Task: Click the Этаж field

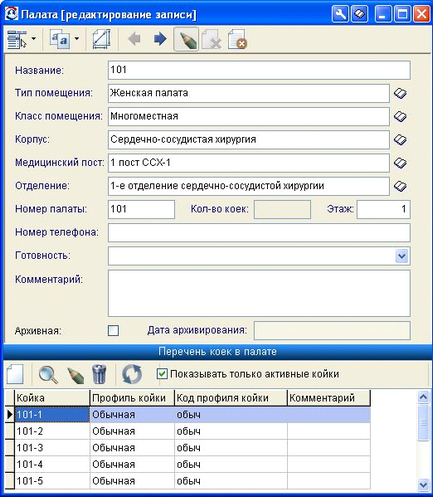Action: click(383, 209)
